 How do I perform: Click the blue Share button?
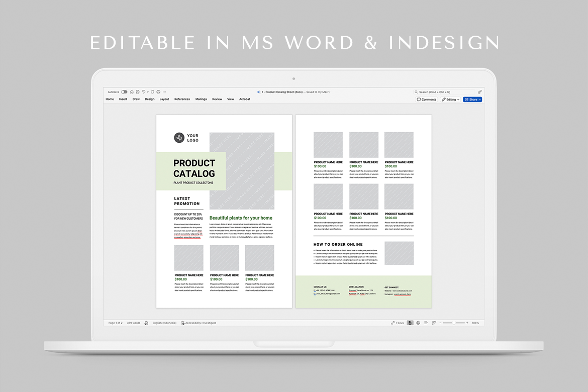point(472,100)
